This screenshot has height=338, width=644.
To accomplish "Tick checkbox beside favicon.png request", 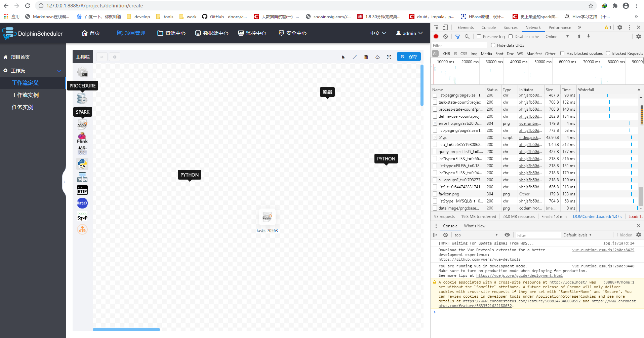I will pyautogui.click(x=435, y=194).
